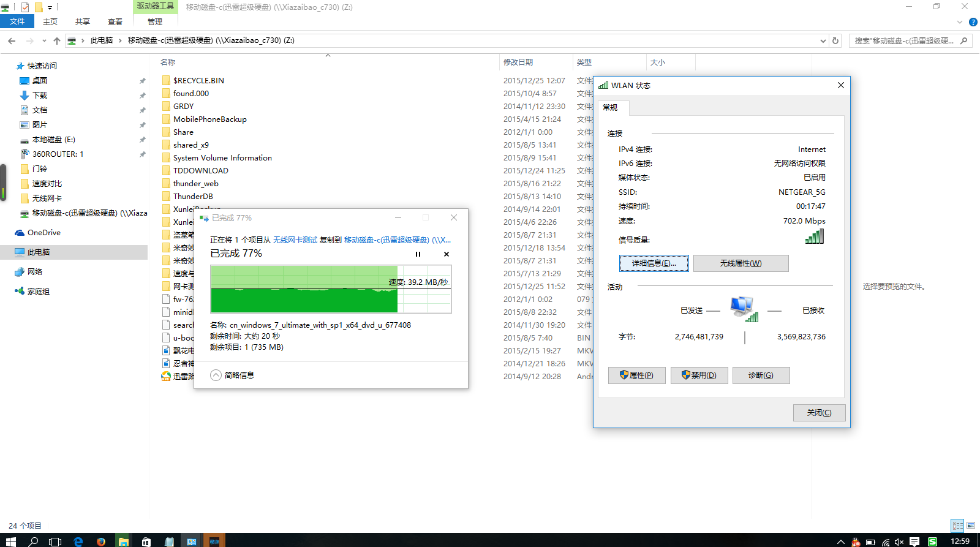Expand address bar history dropdown
This screenshot has height=547, width=980.
(823, 40)
